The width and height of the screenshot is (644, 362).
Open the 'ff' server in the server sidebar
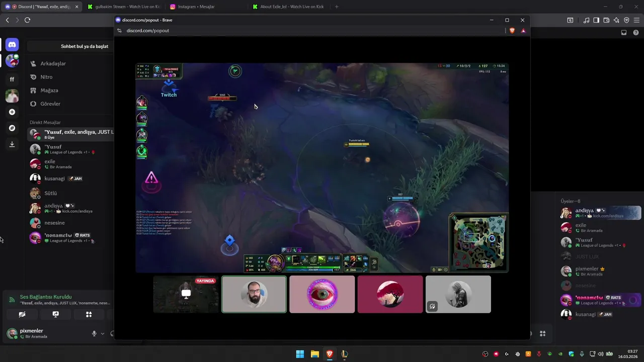pos(12,79)
